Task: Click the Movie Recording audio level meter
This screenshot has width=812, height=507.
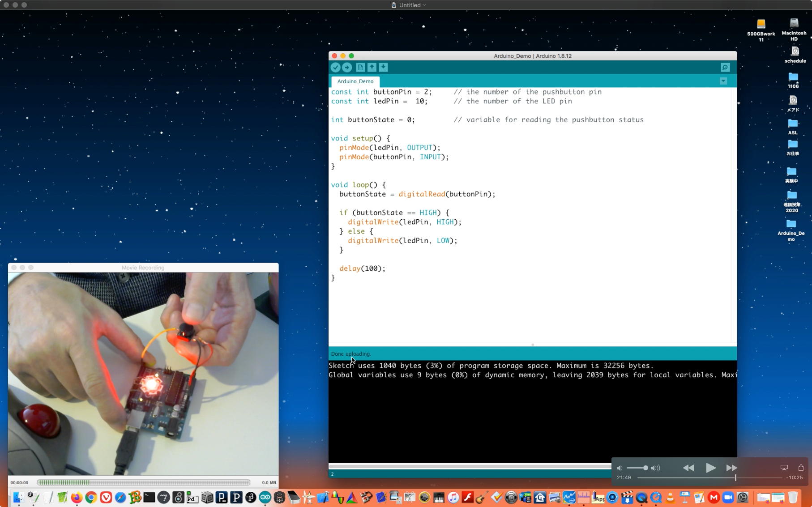Action: (143, 482)
